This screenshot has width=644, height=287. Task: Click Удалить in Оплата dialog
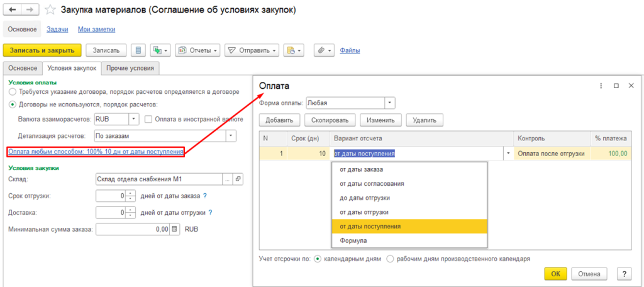(425, 120)
